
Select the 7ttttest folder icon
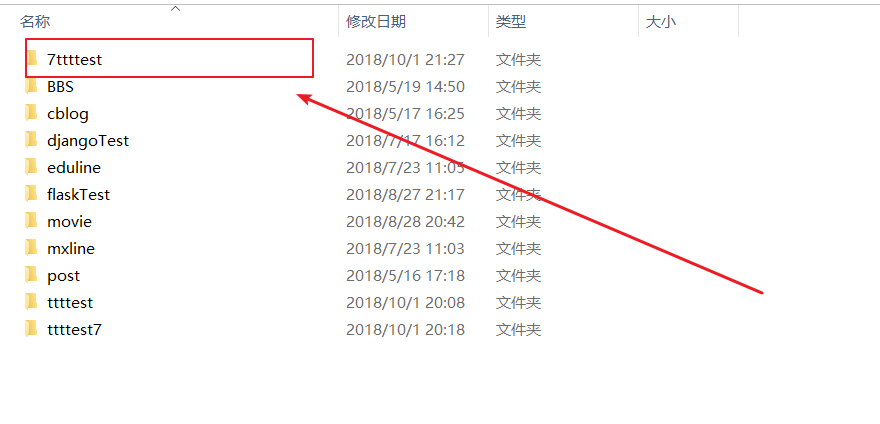[x=32, y=58]
